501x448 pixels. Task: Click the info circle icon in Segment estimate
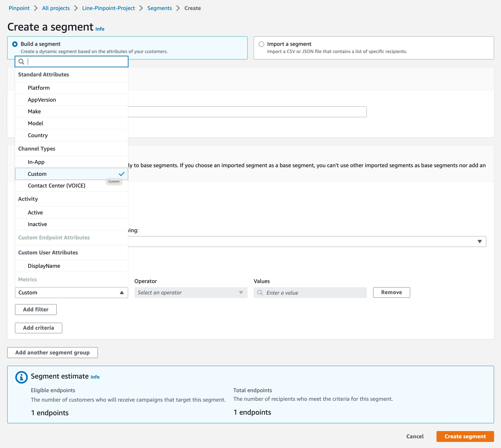coord(21,377)
